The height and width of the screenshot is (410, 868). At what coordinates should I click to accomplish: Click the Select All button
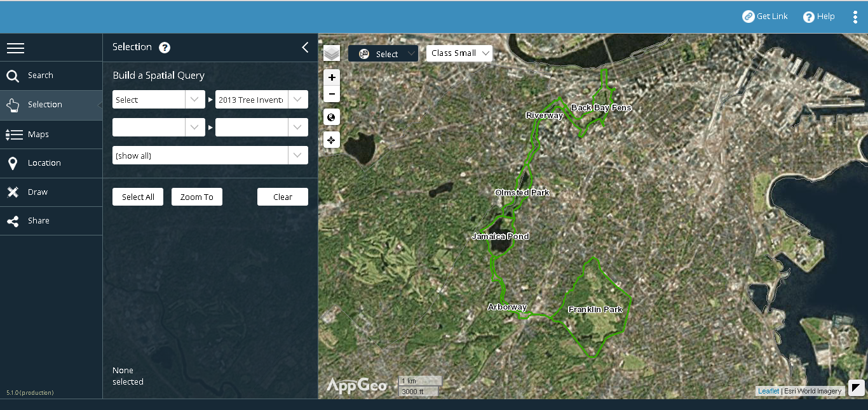tap(138, 197)
